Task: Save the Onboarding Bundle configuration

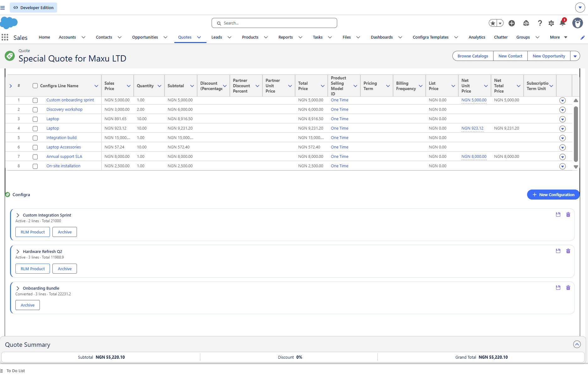Action: click(x=558, y=288)
